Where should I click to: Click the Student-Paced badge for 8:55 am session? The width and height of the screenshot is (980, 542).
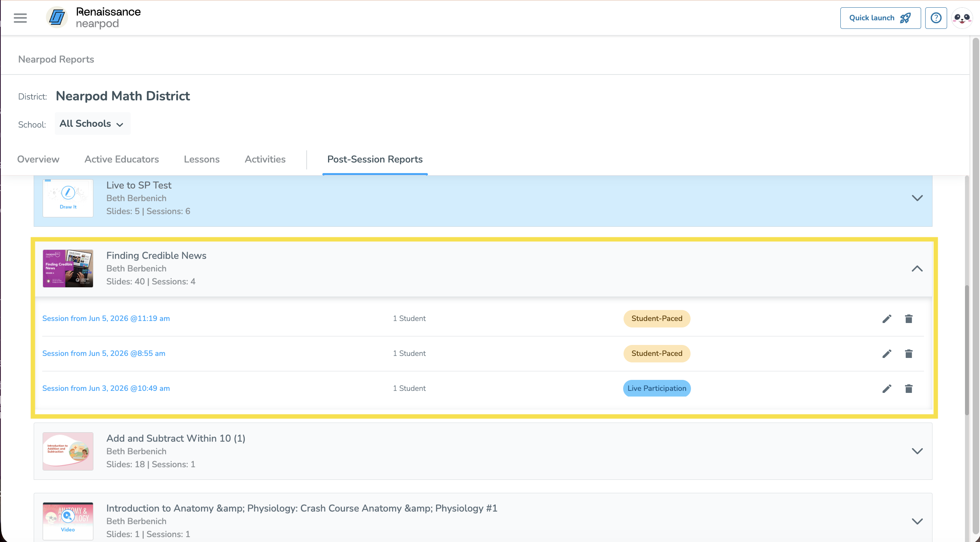pos(657,353)
